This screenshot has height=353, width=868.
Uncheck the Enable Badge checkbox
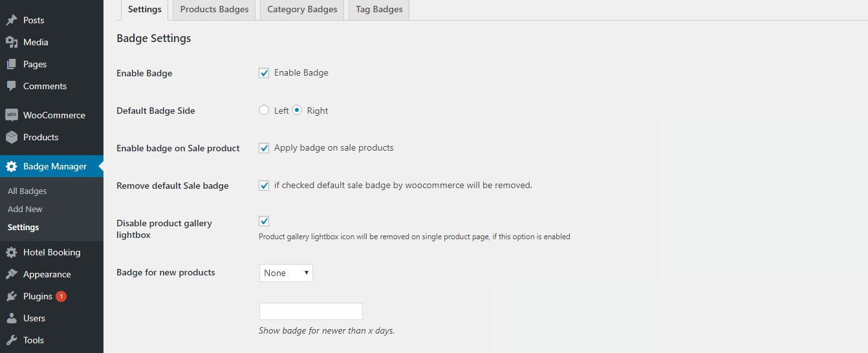coord(264,73)
